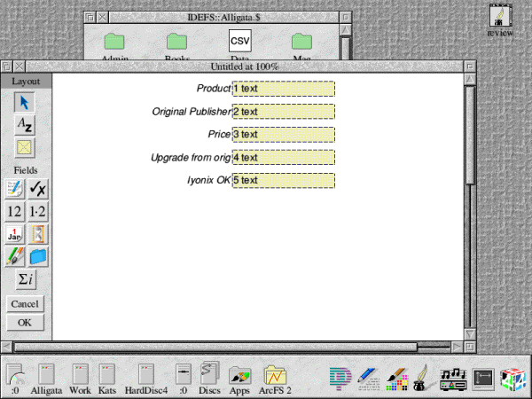The image size is (532, 399).
Task: Add a time field (hourglass icon)
Action: pyautogui.click(x=38, y=234)
